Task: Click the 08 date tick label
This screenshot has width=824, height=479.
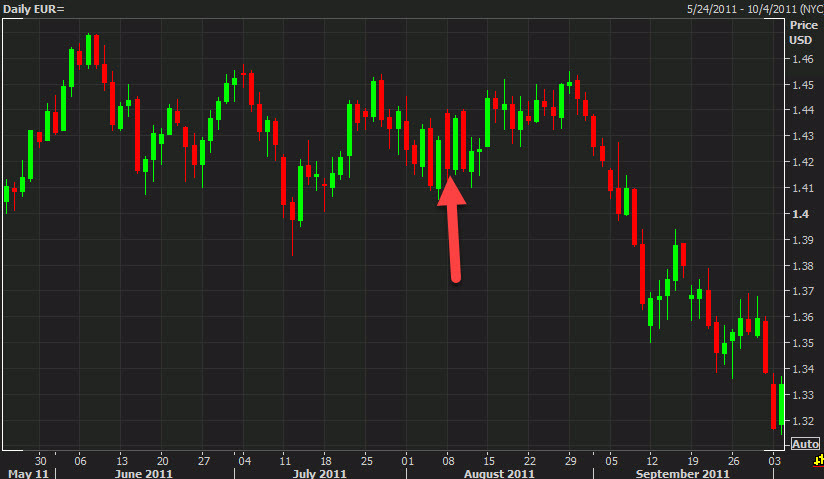Action: coord(448,461)
